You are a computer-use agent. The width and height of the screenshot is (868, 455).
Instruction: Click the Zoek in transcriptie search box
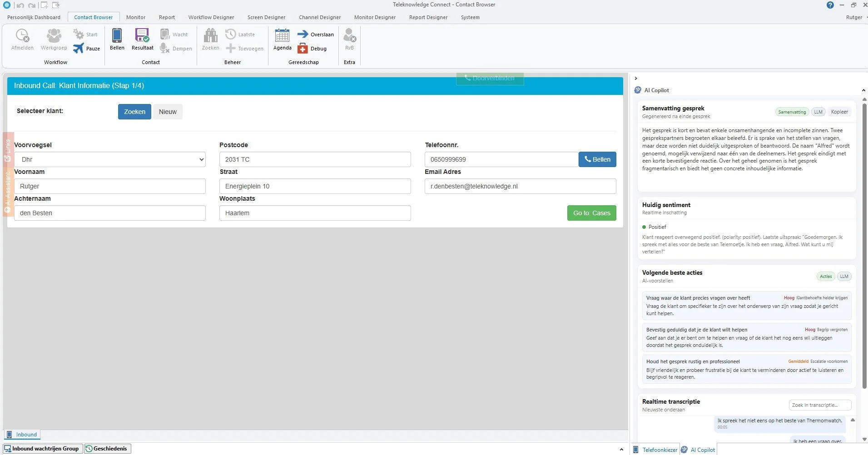pyautogui.click(x=820, y=405)
